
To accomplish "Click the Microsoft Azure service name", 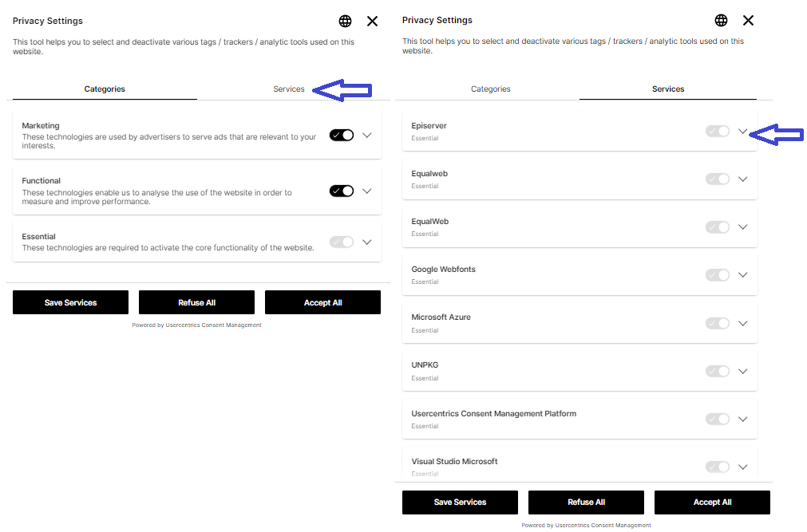I will [x=441, y=317].
